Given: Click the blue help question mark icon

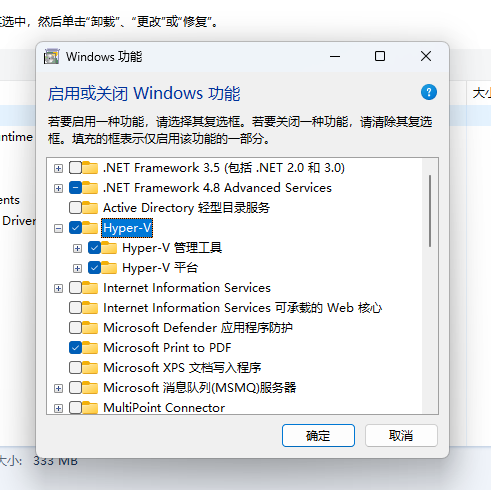Looking at the screenshot, I should pos(429,92).
